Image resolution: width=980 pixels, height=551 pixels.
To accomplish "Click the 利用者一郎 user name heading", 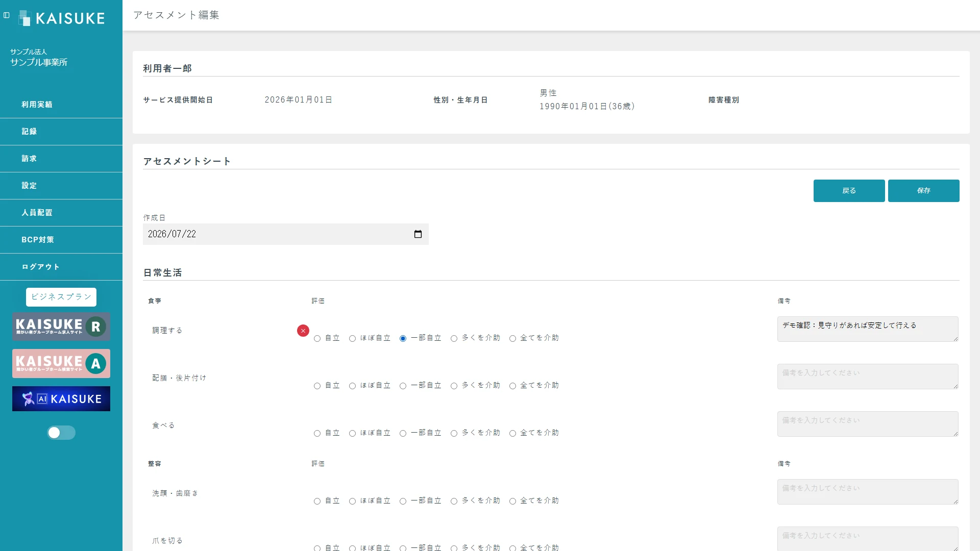I will [x=167, y=68].
